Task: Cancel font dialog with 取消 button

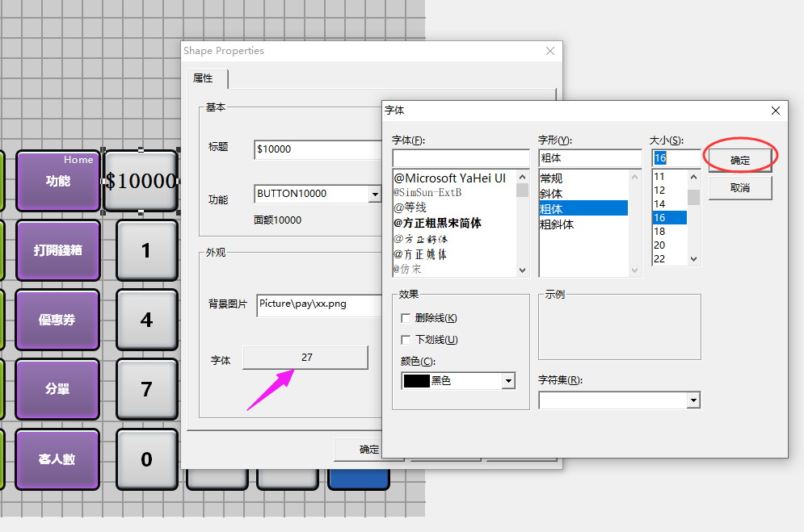Action: point(740,188)
